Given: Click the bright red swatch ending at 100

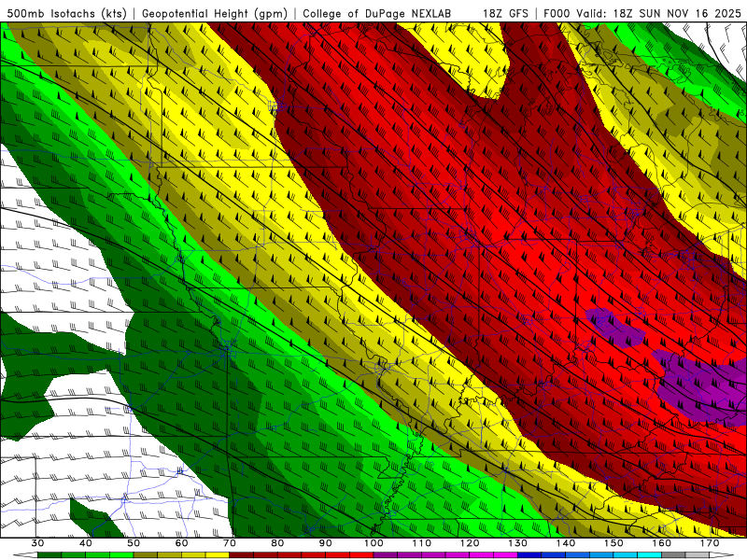Looking at the screenshot, I should pos(361,554).
